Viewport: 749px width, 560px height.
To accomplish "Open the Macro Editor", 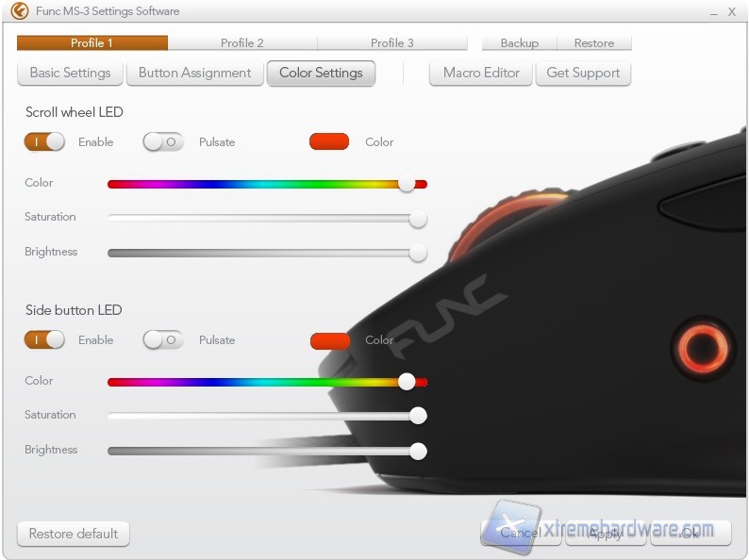I will click(481, 73).
